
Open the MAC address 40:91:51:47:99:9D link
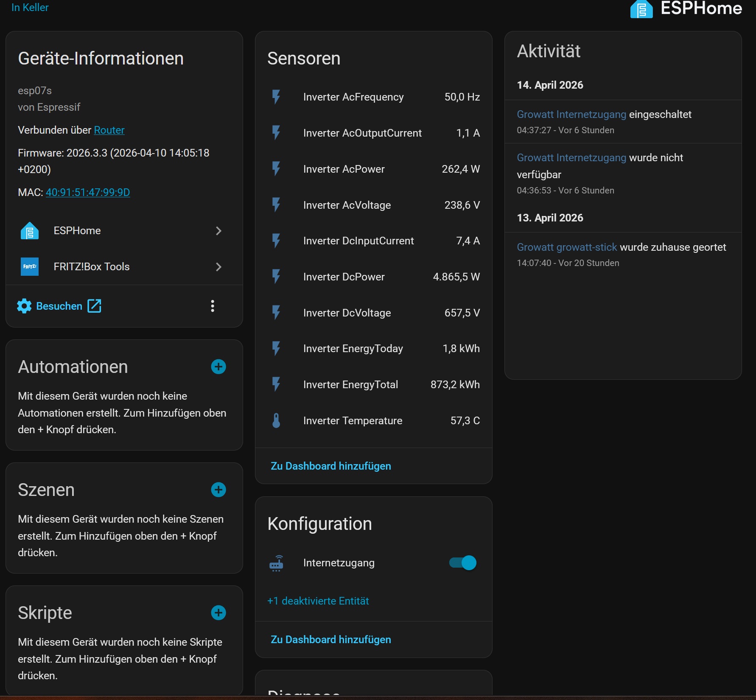(88, 192)
